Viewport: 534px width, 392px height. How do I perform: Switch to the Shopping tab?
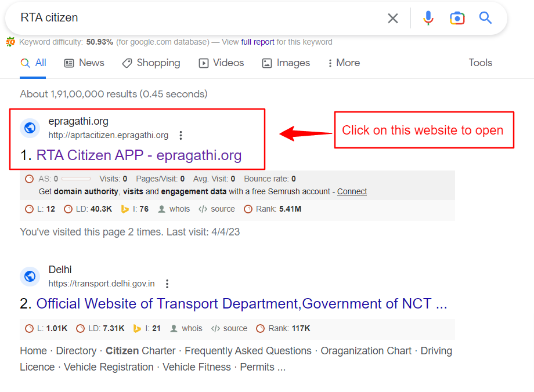click(x=151, y=63)
